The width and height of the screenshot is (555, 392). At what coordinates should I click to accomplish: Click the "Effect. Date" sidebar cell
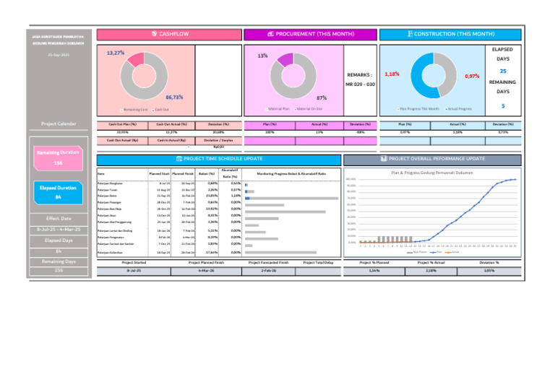(x=59, y=219)
